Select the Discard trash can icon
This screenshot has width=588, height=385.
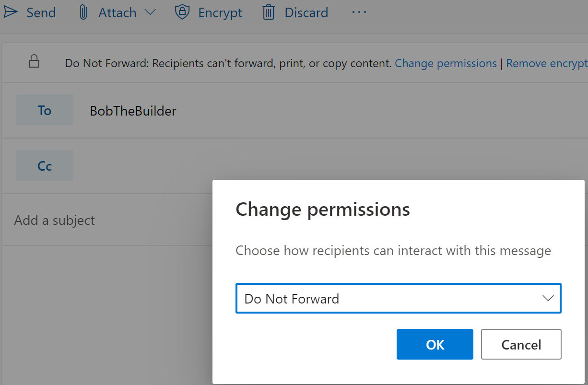tap(269, 12)
